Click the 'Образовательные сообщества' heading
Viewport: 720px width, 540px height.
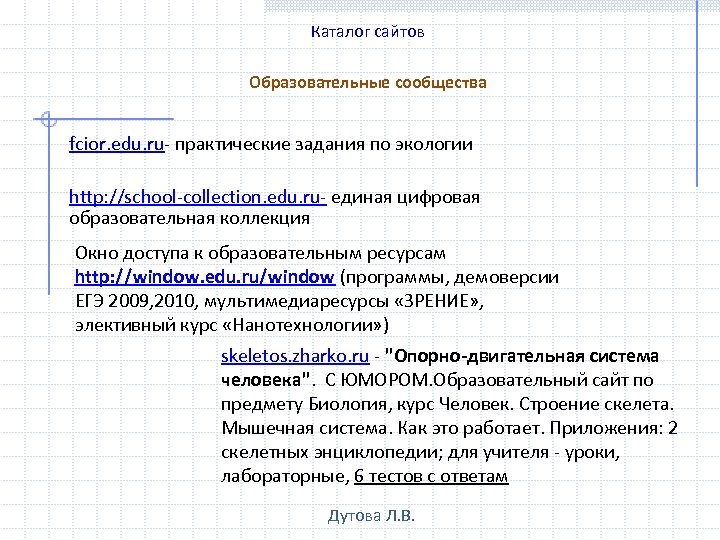pos(368,83)
